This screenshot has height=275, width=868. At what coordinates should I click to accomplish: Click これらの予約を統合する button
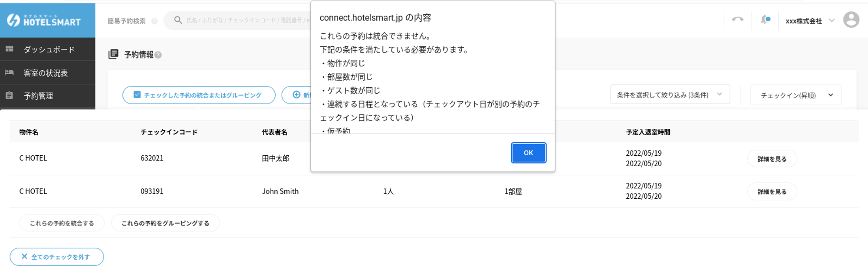62,223
